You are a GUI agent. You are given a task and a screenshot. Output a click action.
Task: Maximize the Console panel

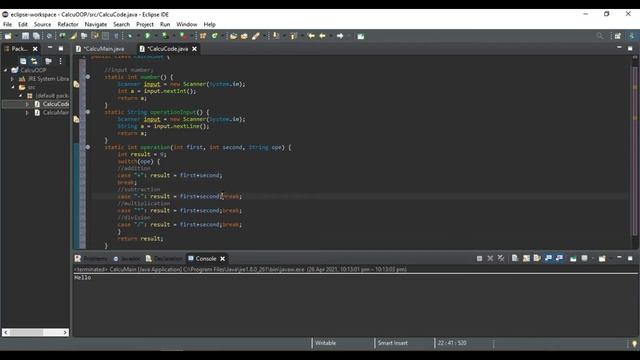coord(630,258)
